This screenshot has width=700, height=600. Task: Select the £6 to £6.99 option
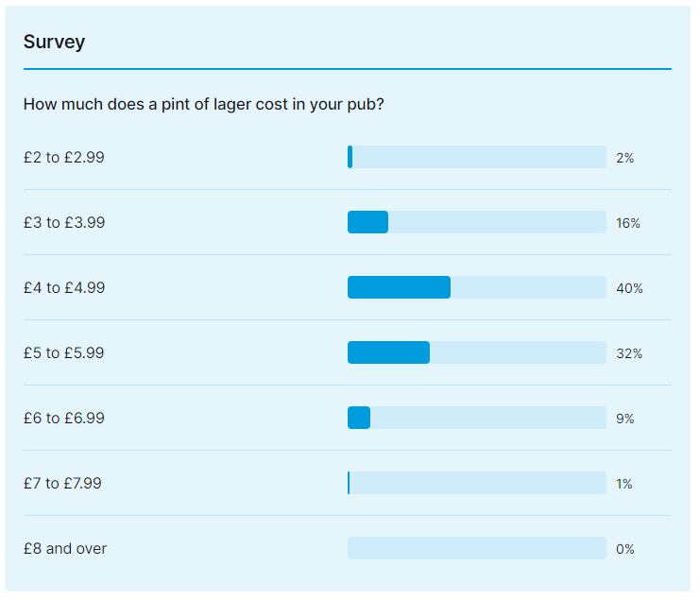click(64, 419)
